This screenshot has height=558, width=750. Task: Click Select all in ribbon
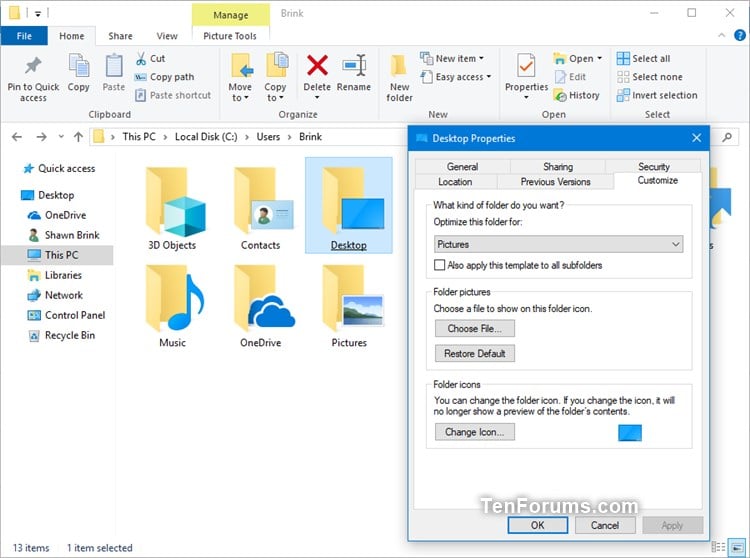point(643,58)
